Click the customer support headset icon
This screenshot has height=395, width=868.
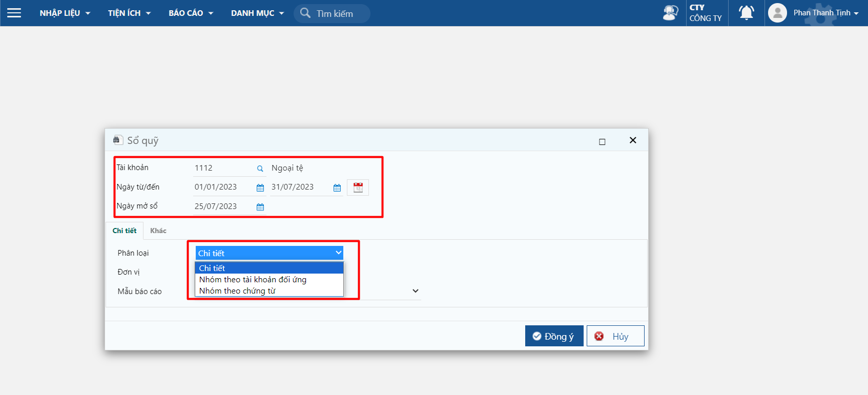pos(670,13)
